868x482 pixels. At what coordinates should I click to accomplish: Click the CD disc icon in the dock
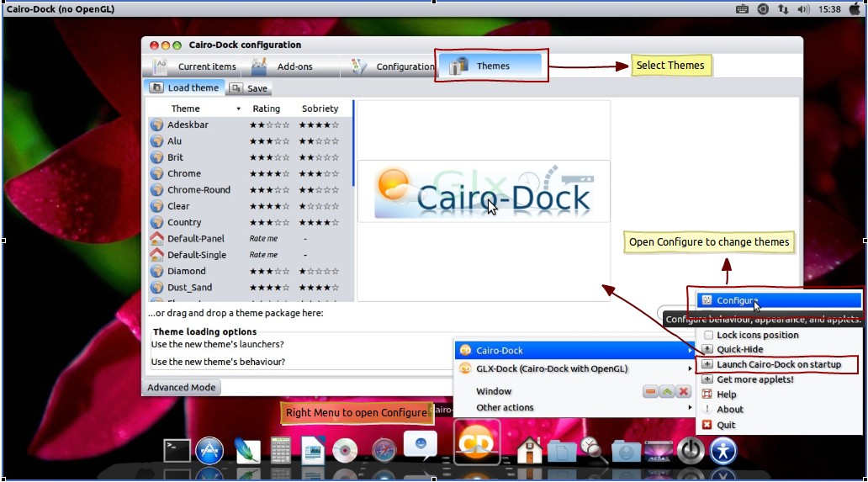click(345, 451)
